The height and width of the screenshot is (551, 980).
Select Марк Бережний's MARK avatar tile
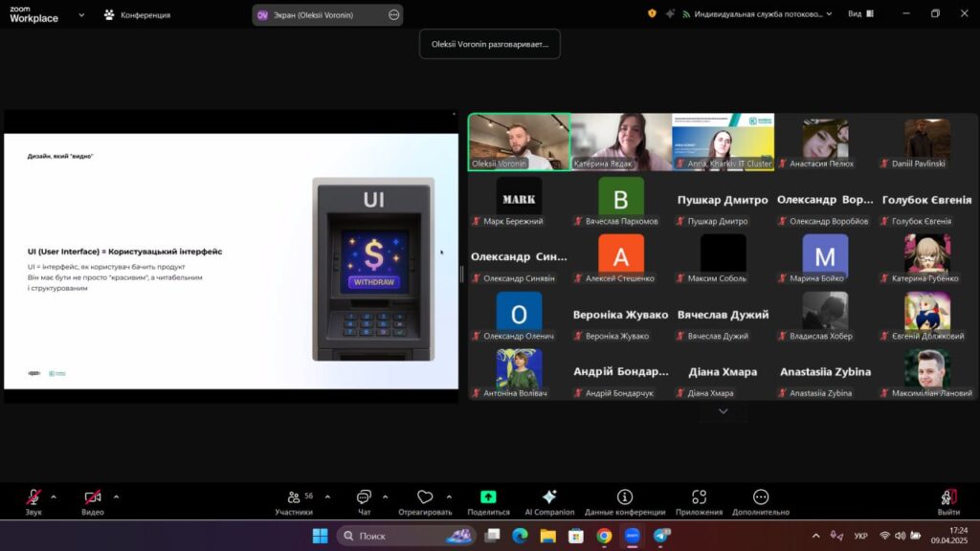[x=520, y=199]
